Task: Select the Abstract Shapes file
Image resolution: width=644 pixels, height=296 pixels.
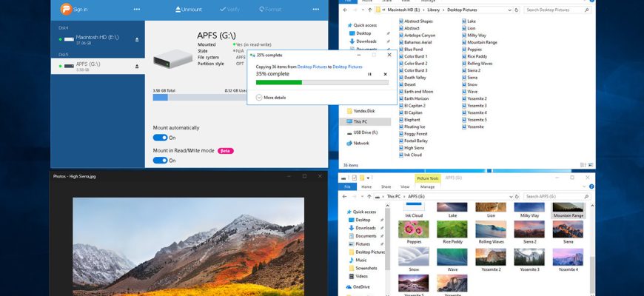Action: [416, 21]
